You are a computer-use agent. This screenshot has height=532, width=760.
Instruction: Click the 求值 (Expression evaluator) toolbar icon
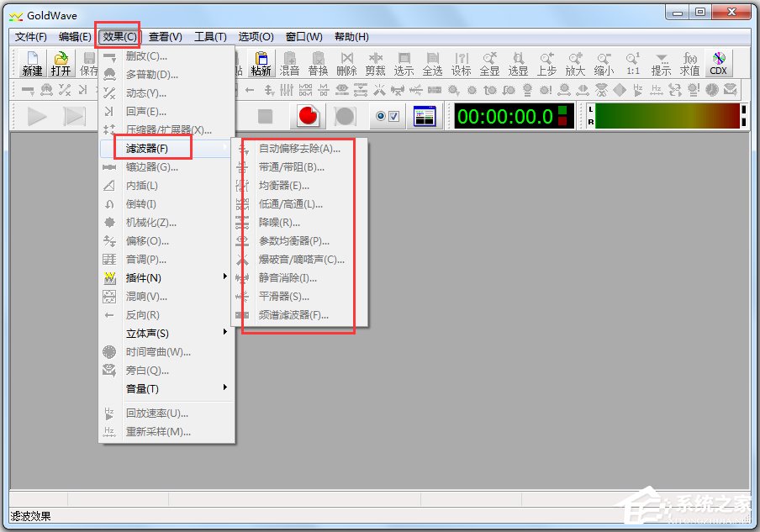(x=690, y=64)
